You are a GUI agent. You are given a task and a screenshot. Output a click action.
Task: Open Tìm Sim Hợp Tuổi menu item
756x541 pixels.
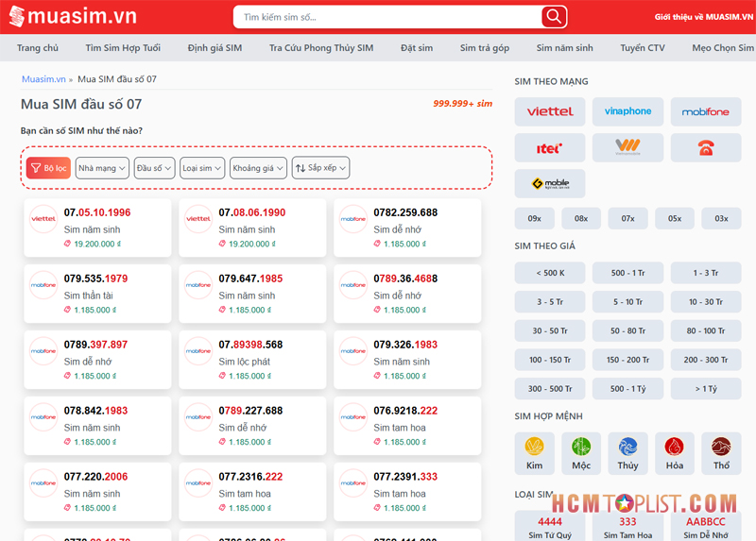123,48
